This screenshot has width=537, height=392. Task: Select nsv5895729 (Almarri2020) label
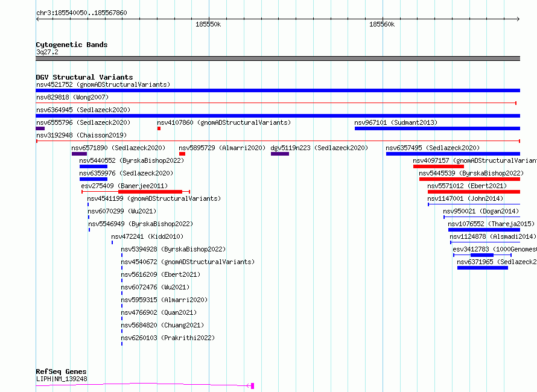pyautogui.click(x=222, y=148)
